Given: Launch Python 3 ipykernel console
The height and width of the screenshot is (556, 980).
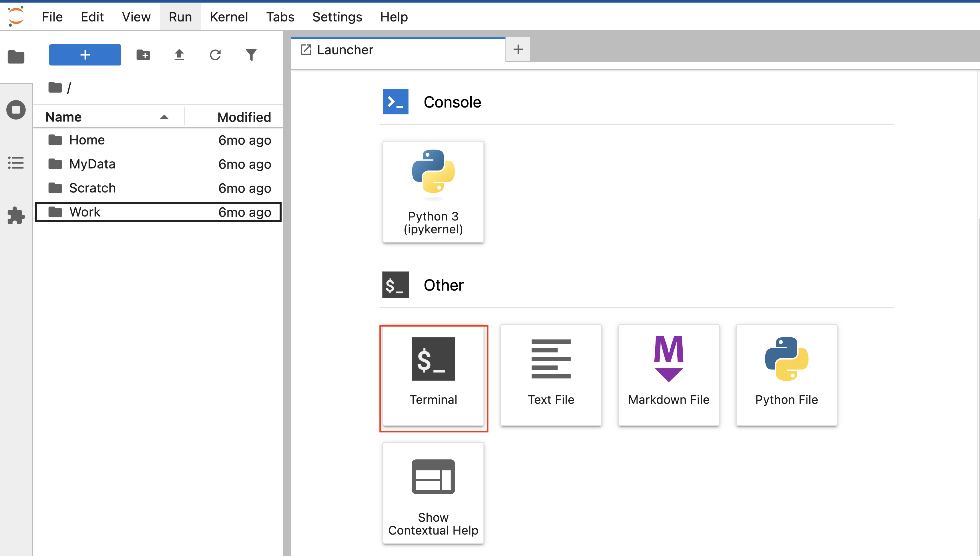Looking at the screenshot, I should [x=433, y=192].
